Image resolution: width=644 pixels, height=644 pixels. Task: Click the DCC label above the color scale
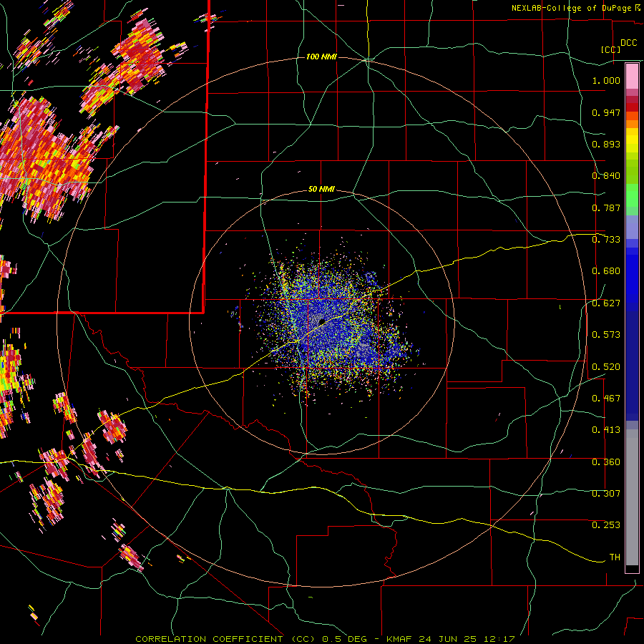pos(628,43)
